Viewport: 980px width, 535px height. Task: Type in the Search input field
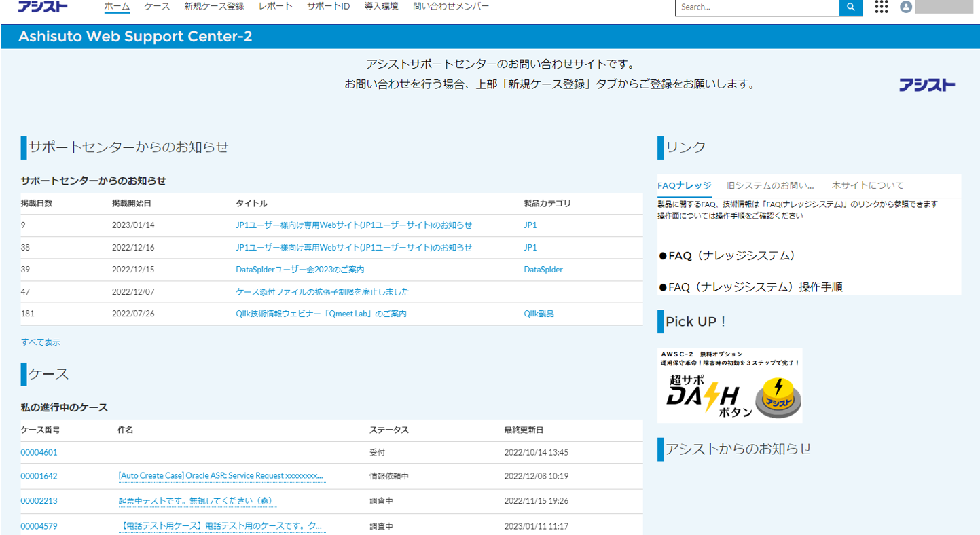(x=757, y=7)
